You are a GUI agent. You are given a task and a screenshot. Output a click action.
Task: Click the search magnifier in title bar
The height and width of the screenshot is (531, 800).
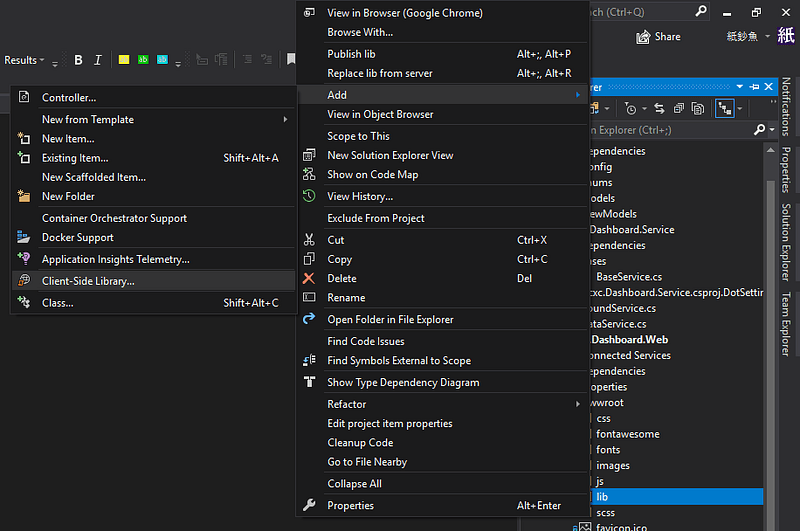point(701,11)
